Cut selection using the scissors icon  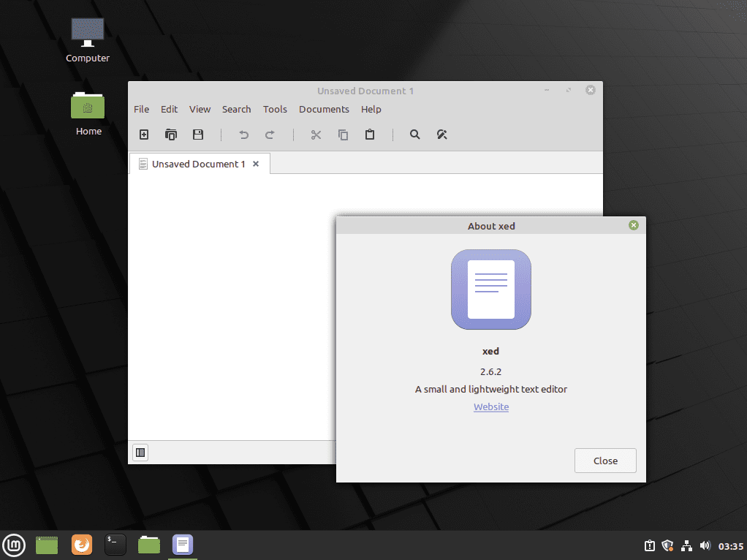tap(316, 135)
